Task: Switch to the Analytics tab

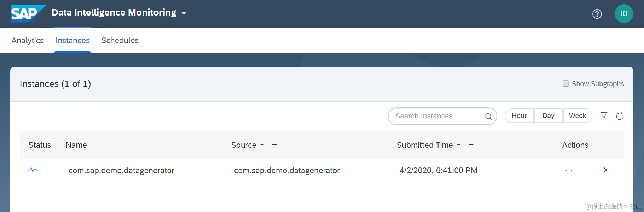Action: click(x=28, y=40)
